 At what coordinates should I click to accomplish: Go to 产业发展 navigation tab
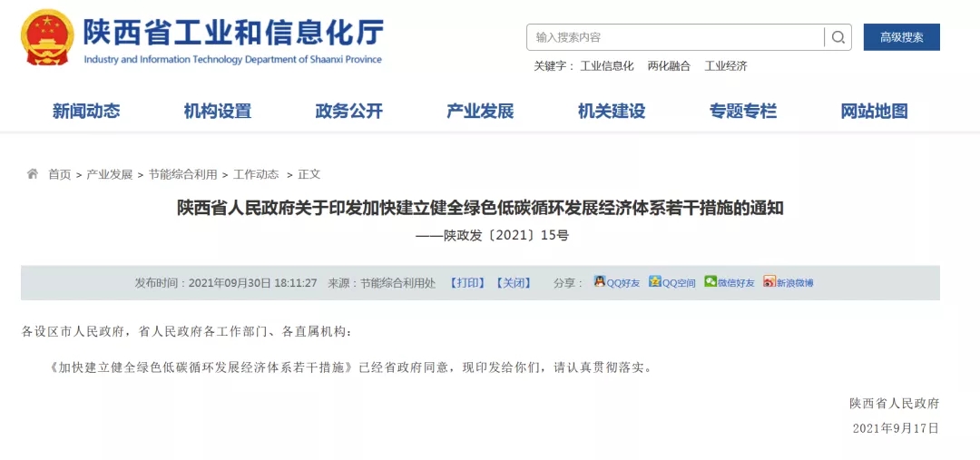pyautogui.click(x=480, y=112)
